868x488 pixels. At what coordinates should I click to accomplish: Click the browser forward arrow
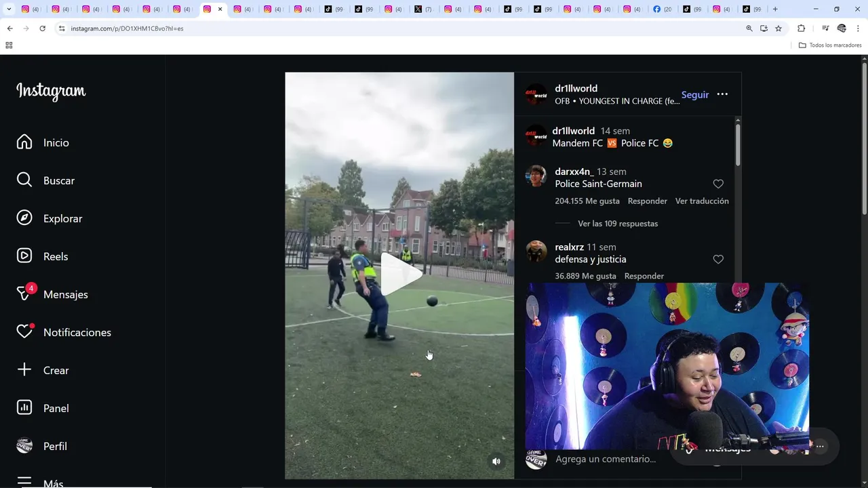[x=26, y=28]
